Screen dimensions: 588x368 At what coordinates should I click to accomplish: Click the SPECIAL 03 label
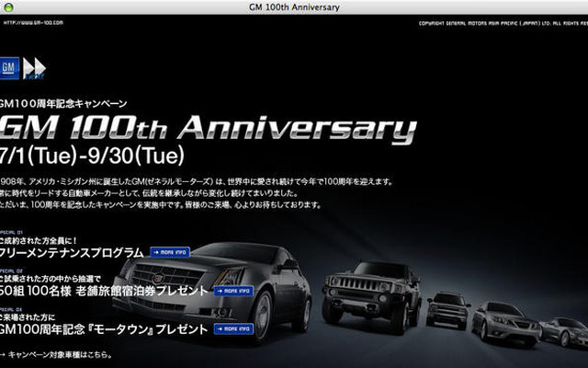(11, 309)
